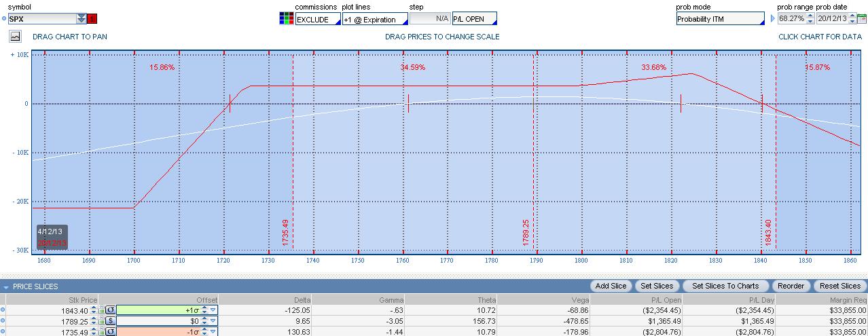Click the -125.05 Delta value
The image size is (868, 336).
point(299,310)
